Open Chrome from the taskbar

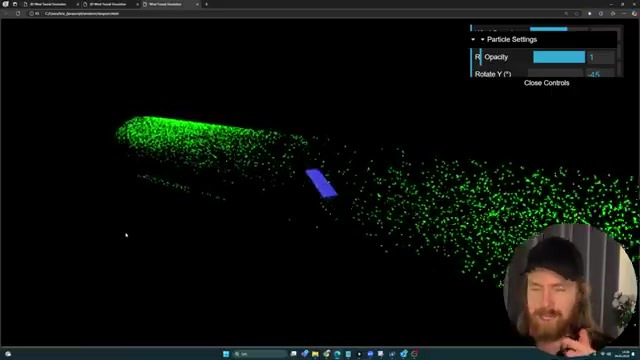(326, 354)
